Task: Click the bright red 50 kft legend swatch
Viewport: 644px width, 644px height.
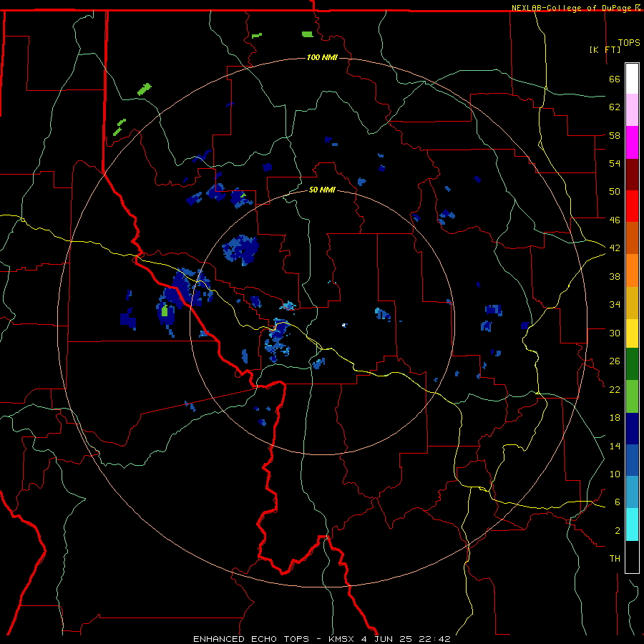Action: [632, 206]
